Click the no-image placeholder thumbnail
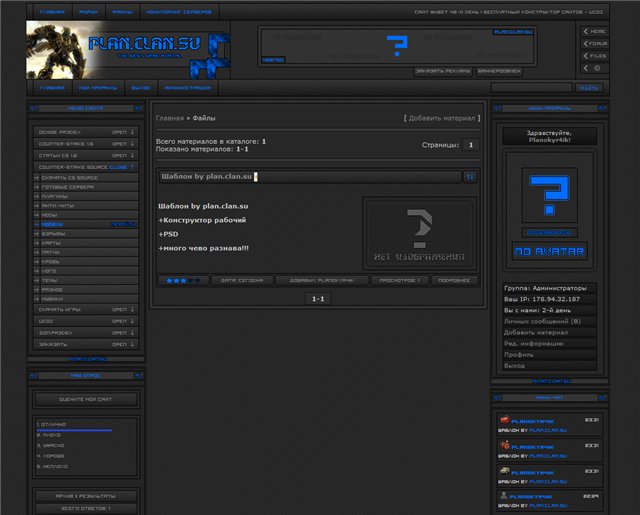Viewport: 640px width, 515px height. click(x=420, y=234)
